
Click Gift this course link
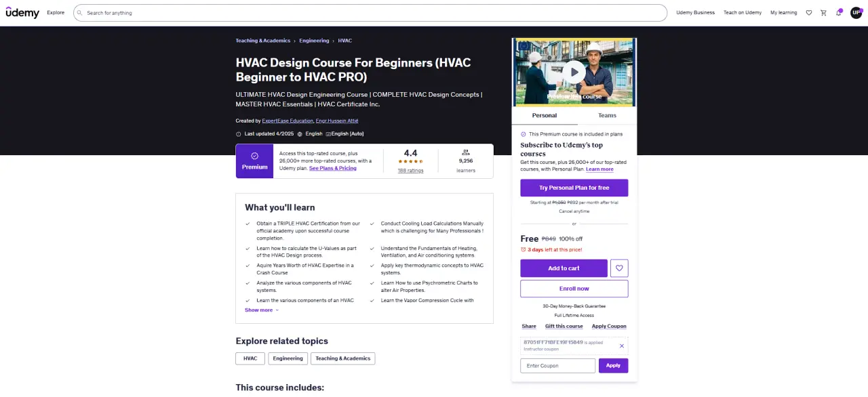click(x=564, y=327)
